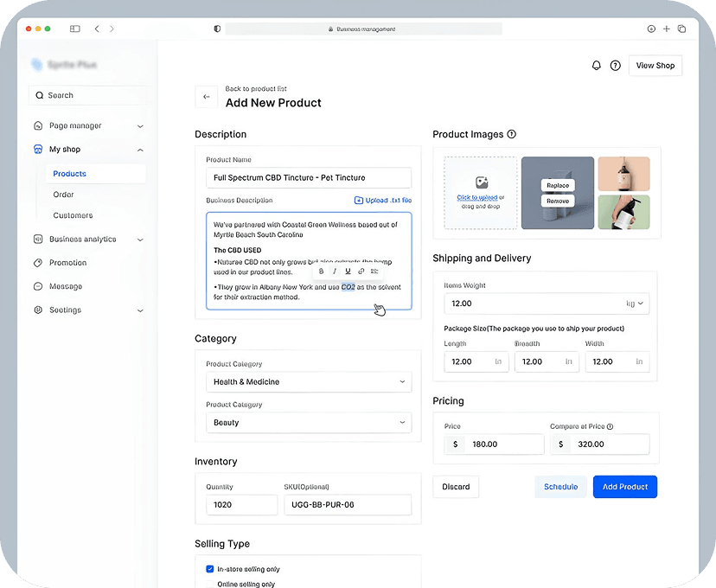716x588 pixels.
Task: Click the Message bubble icon
Action: (38, 286)
